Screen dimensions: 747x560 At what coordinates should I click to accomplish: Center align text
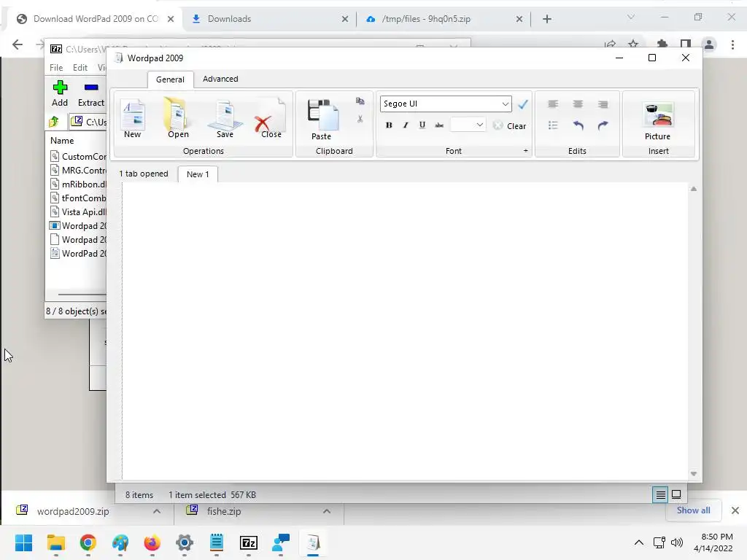tap(578, 104)
